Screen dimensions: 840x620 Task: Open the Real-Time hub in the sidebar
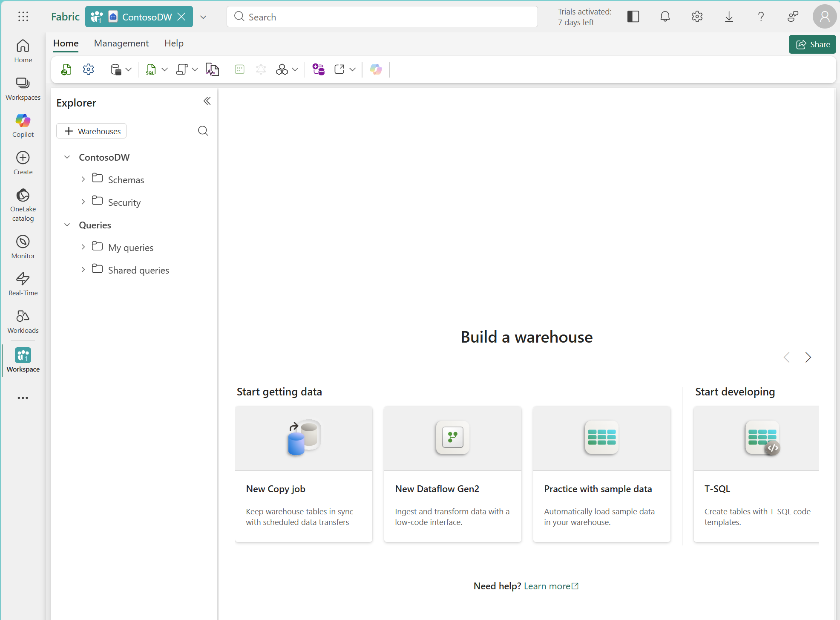point(23,284)
